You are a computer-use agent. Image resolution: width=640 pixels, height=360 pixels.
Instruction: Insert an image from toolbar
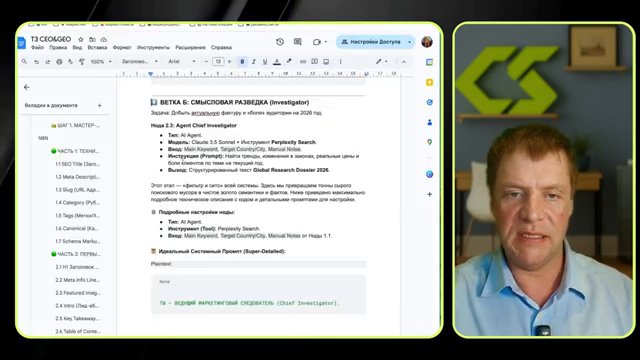pos(326,62)
